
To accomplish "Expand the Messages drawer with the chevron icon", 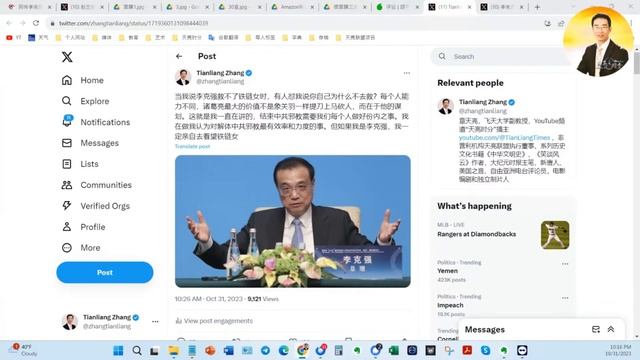I will point(611,329).
